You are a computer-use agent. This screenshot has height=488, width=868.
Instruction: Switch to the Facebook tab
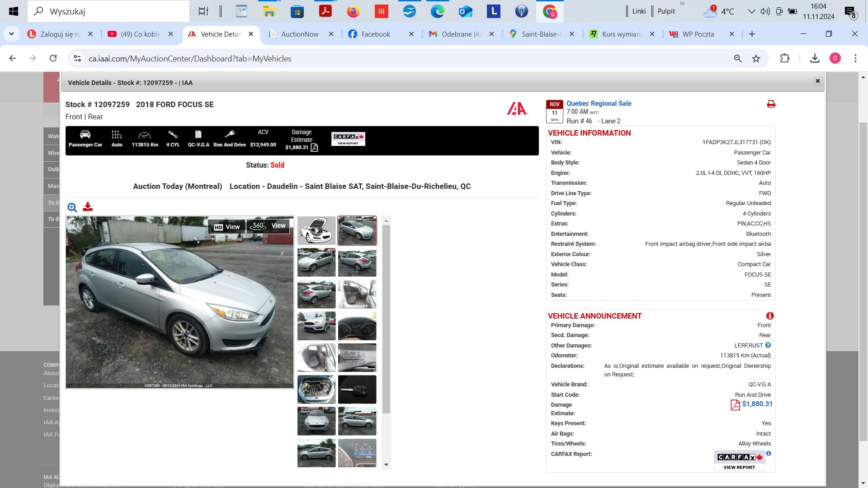[x=375, y=34]
